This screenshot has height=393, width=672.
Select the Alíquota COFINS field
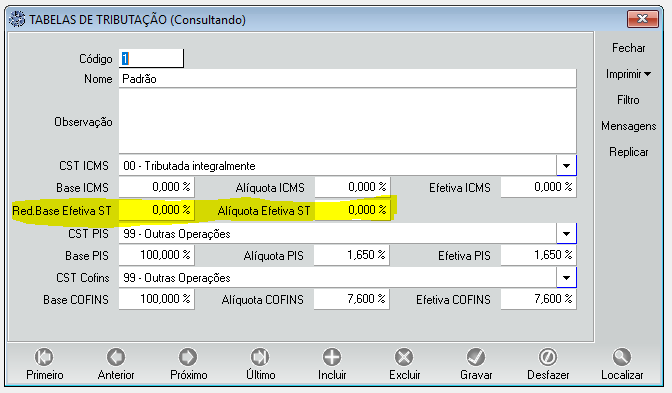click(x=351, y=299)
